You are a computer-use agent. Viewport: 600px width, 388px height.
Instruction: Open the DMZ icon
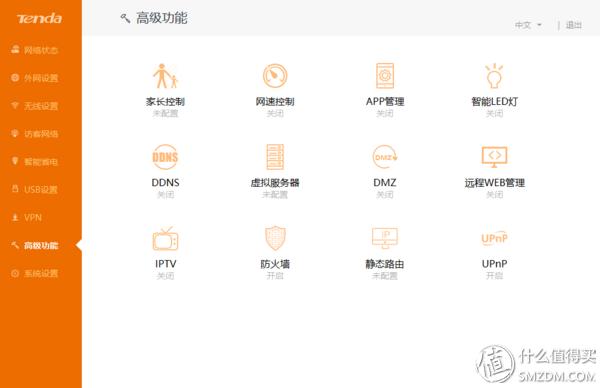[x=385, y=157]
